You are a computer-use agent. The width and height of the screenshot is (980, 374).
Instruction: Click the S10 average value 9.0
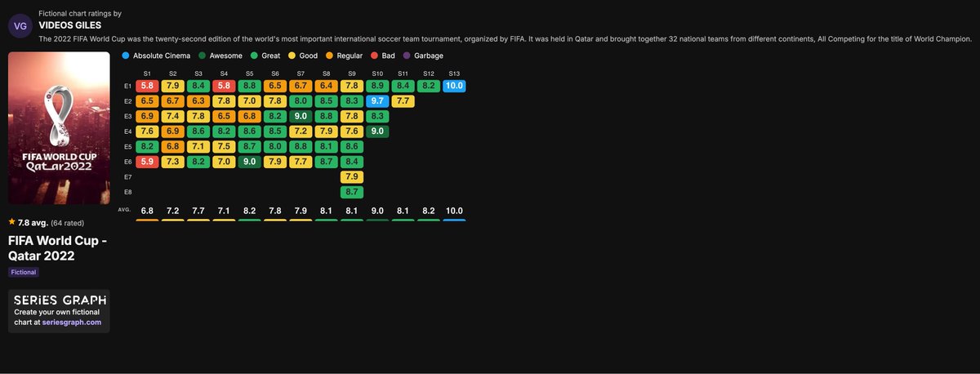tap(377, 211)
